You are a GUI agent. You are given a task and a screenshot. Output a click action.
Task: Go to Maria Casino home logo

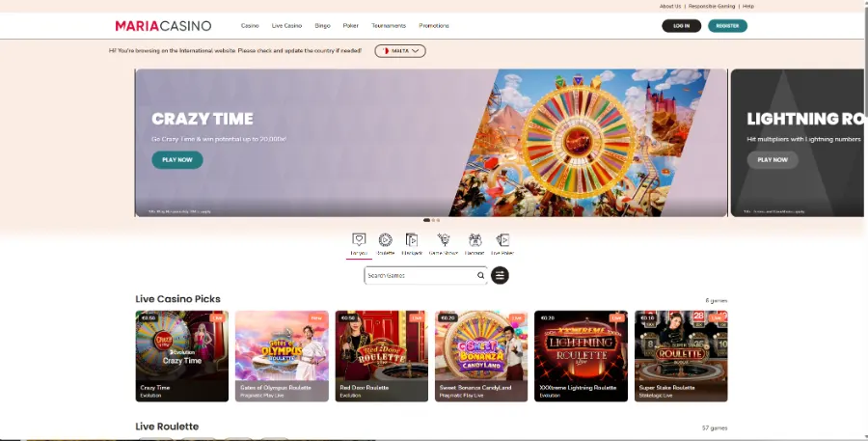pyautogui.click(x=163, y=26)
